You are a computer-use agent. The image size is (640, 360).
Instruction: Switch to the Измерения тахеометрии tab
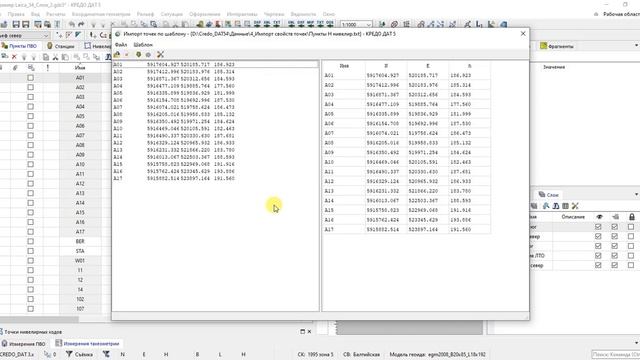pyautogui.click(x=87, y=344)
